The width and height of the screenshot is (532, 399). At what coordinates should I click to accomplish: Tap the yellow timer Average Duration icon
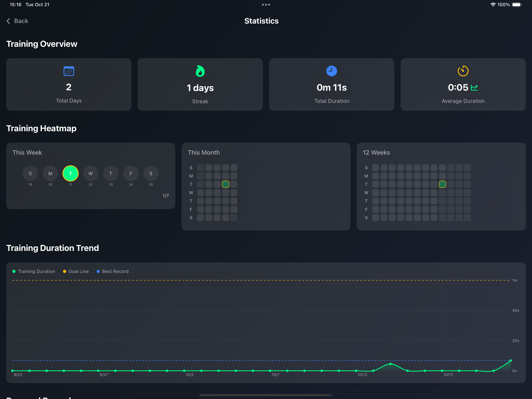(463, 71)
